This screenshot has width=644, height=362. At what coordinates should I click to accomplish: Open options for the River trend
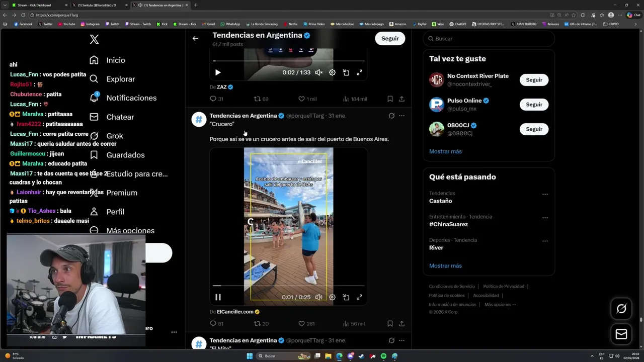[545, 241]
